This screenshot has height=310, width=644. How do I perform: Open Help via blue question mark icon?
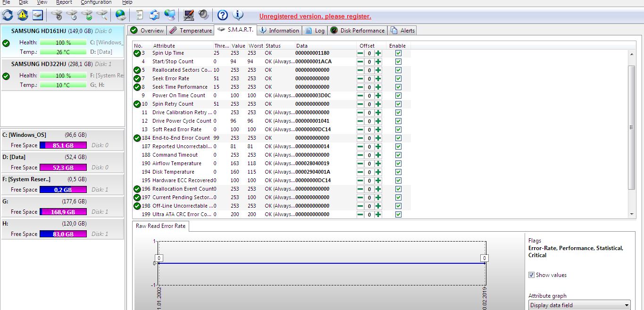coord(223,15)
